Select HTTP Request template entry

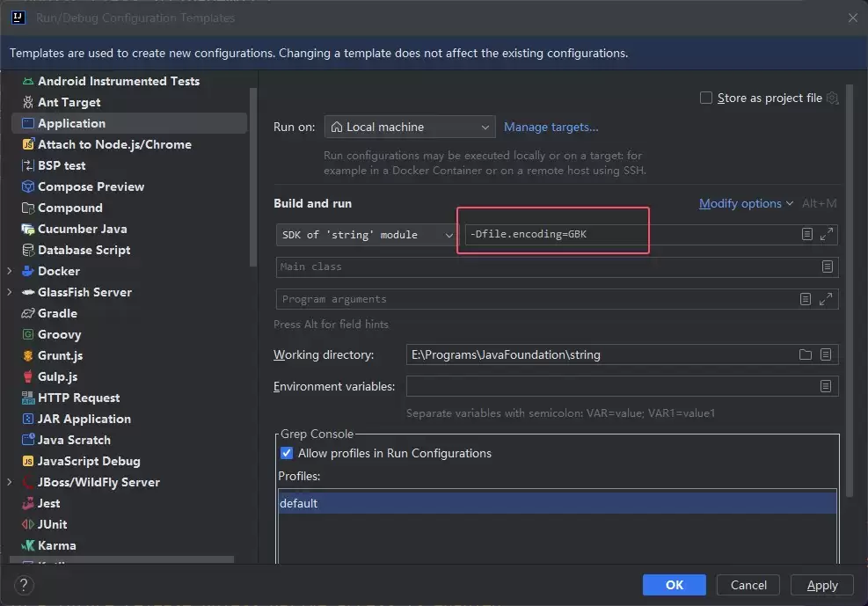78,398
